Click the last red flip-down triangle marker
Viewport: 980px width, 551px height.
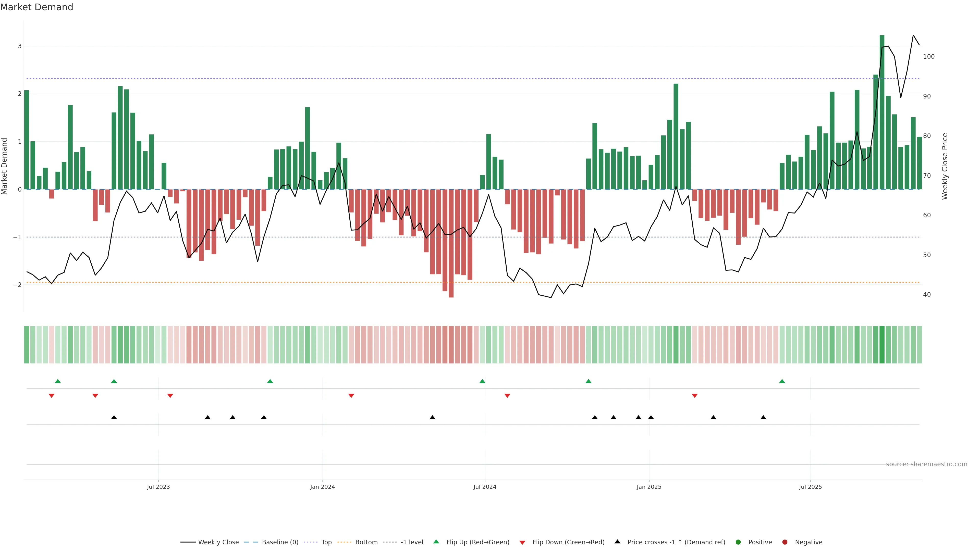tap(695, 396)
